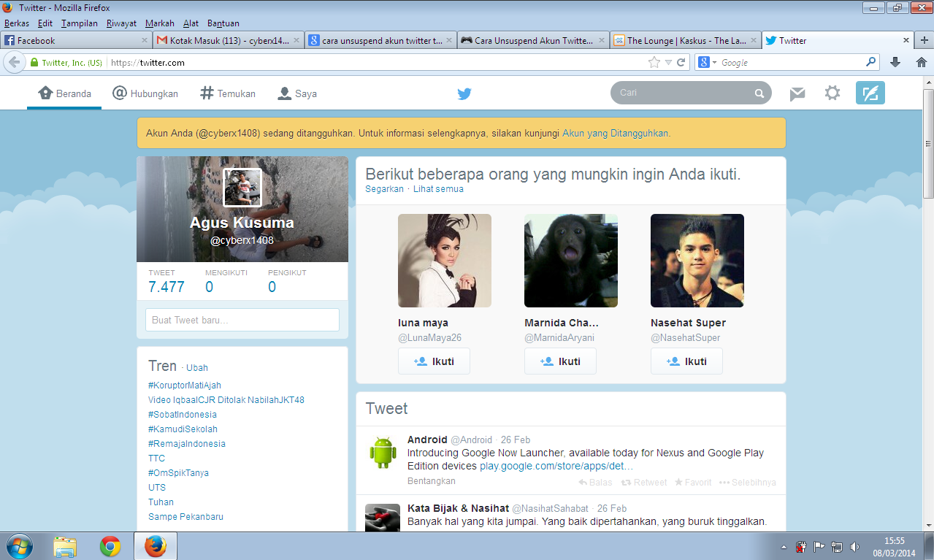This screenshot has width=934, height=560.
Task: Open direct messages envelope icon
Action: (797, 93)
